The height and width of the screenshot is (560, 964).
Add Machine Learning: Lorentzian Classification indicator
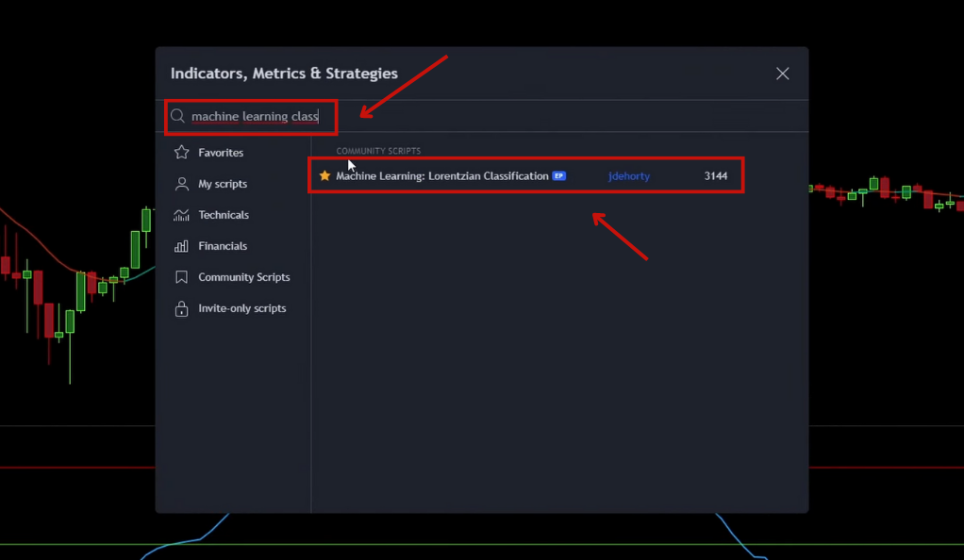click(x=442, y=175)
